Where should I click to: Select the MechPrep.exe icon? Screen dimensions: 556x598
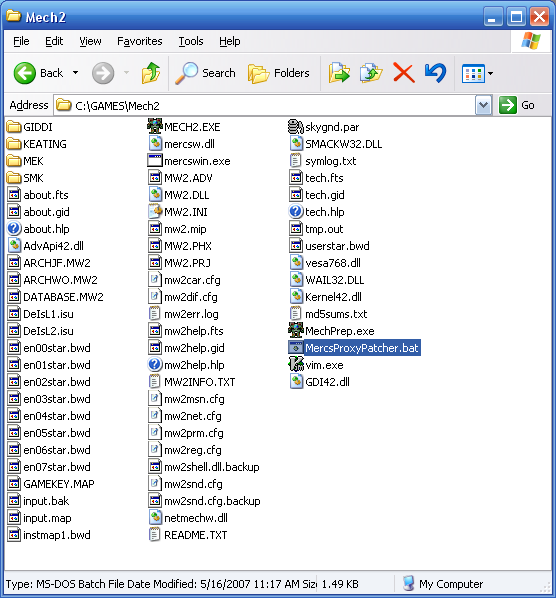click(296, 331)
